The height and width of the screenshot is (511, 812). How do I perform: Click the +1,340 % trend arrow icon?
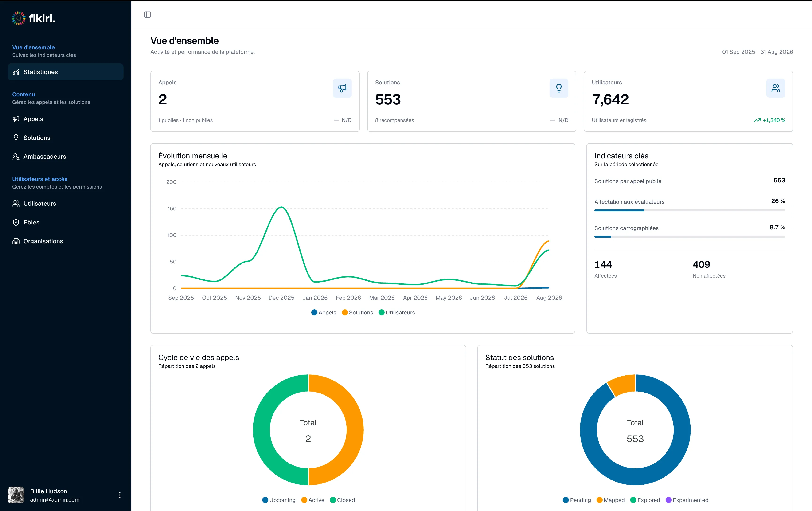(757, 120)
